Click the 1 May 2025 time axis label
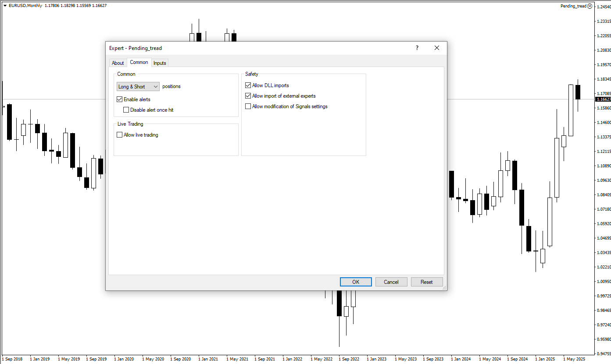Screen dimensions: 611x364 (574, 359)
